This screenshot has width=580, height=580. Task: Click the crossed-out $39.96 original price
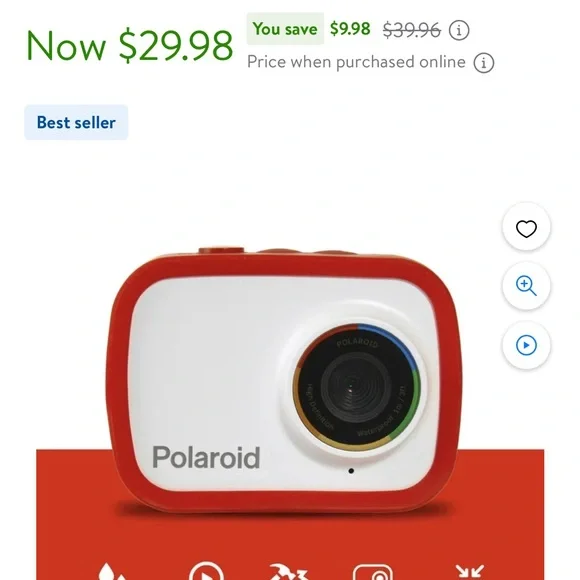tap(412, 30)
